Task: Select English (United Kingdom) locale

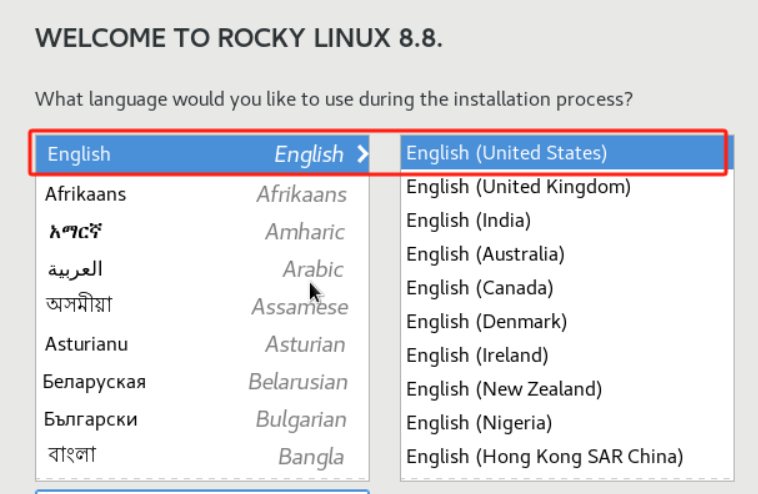Action: (567, 187)
